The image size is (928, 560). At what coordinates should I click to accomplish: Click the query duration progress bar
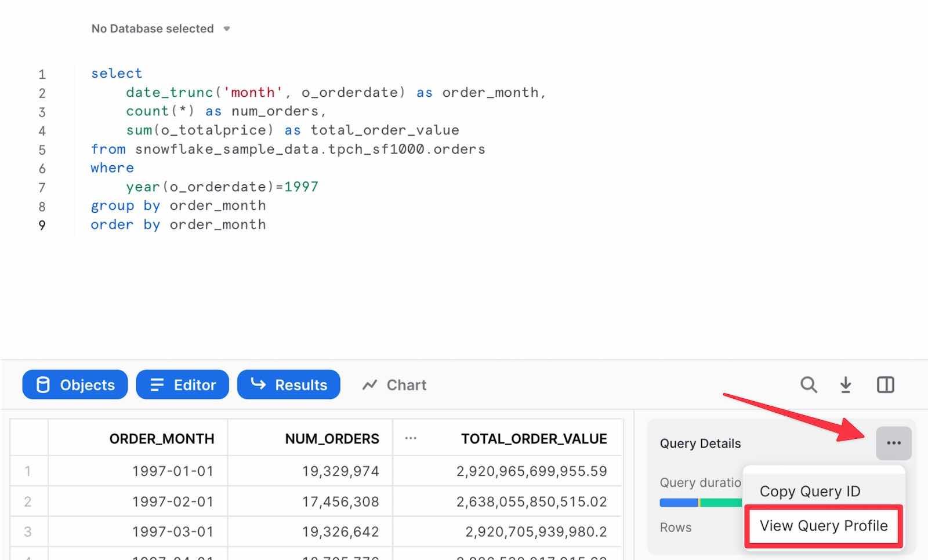coord(699,501)
